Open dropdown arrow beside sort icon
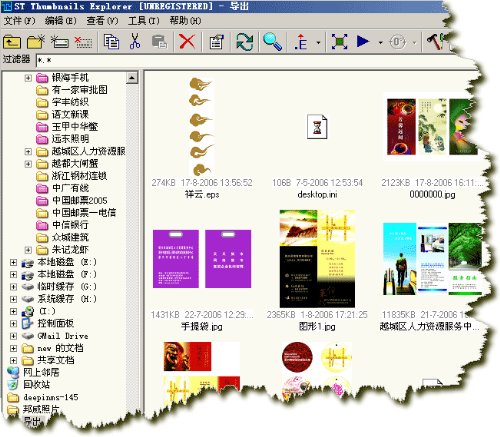The height and width of the screenshot is (437, 500). (x=318, y=43)
